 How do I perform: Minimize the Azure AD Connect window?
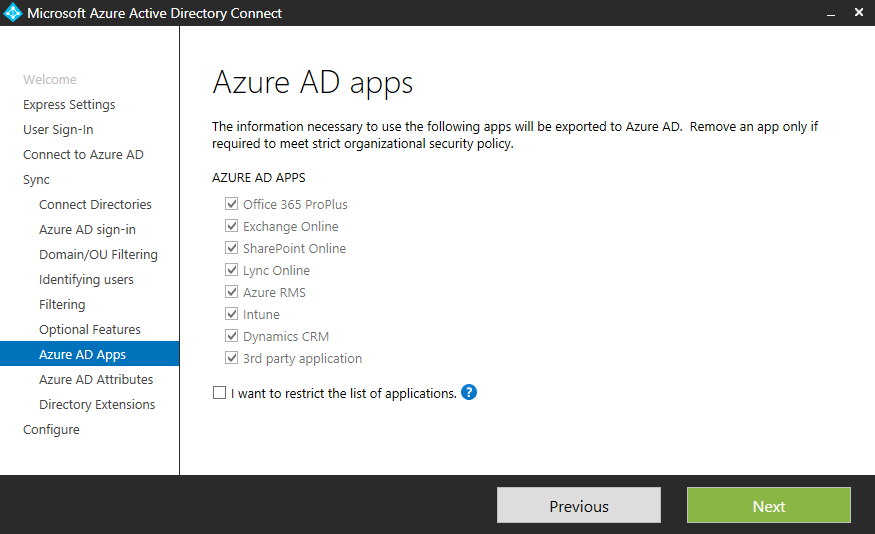[x=831, y=14]
